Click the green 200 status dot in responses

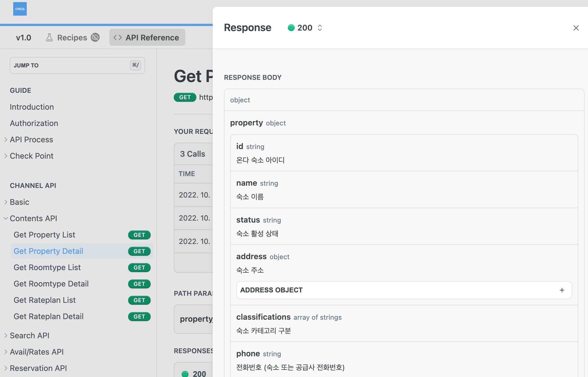(185, 374)
